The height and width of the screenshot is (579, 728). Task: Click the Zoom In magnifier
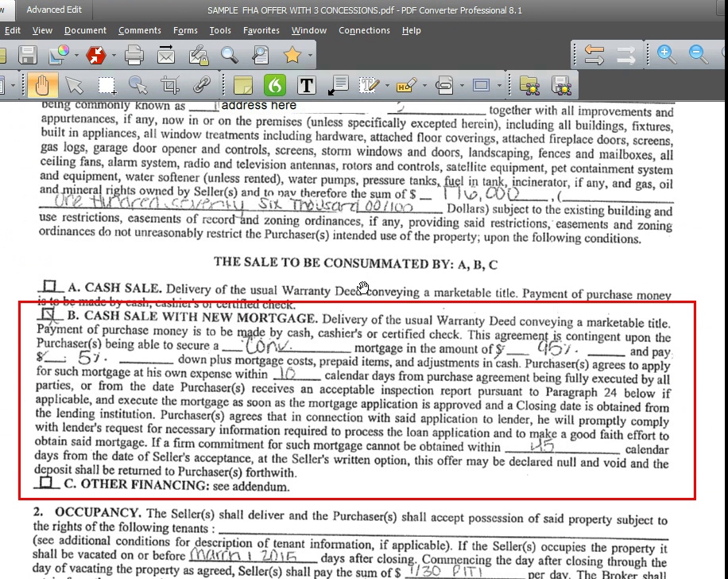click(x=666, y=54)
